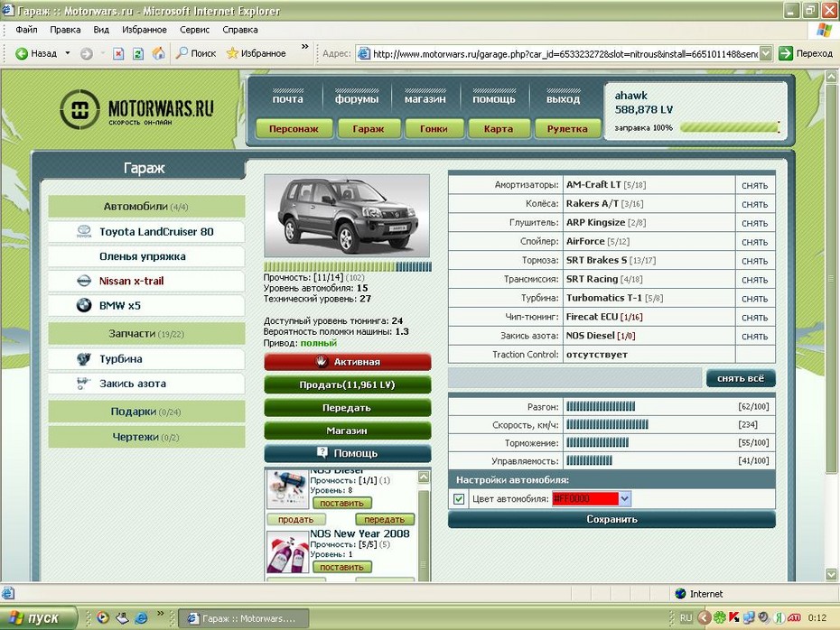Expand the Подарки section

pyautogui.click(x=147, y=412)
